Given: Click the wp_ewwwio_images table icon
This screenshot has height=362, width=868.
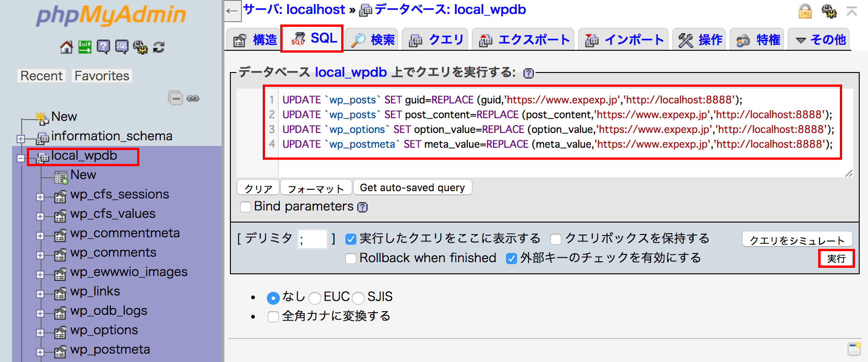Looking at the screenshot, I should 60,275.
